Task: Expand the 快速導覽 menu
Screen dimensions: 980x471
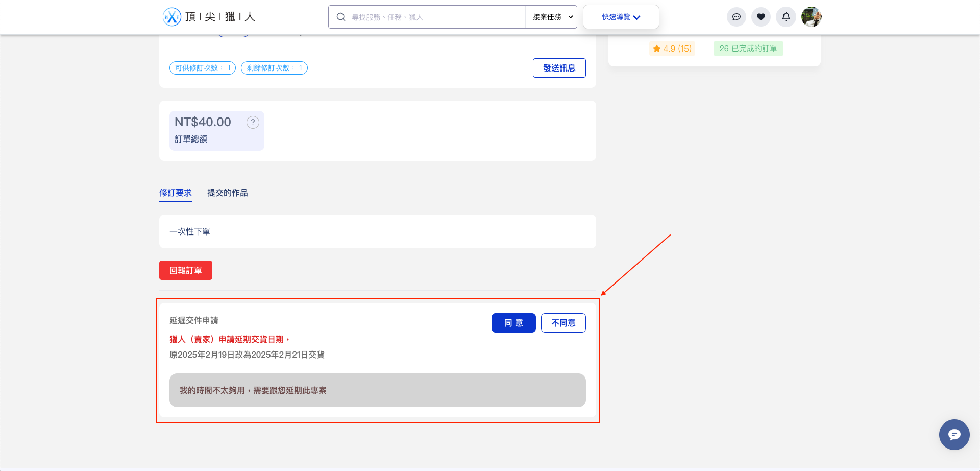Action: (x=621, y=17)
